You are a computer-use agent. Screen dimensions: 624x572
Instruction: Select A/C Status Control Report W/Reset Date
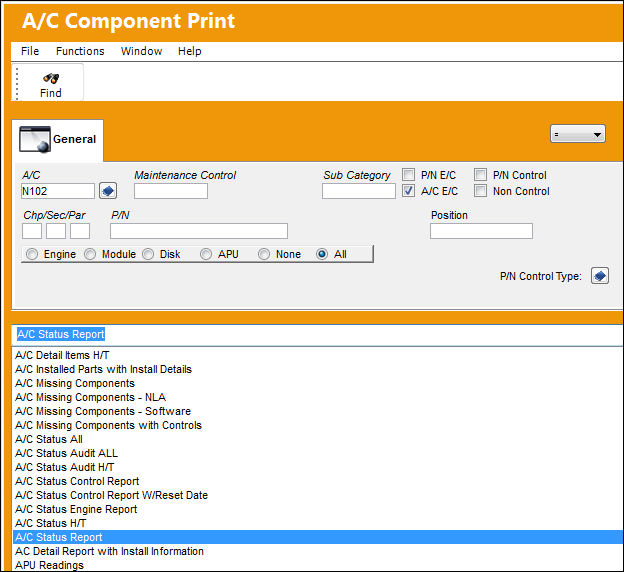(318, 495)
